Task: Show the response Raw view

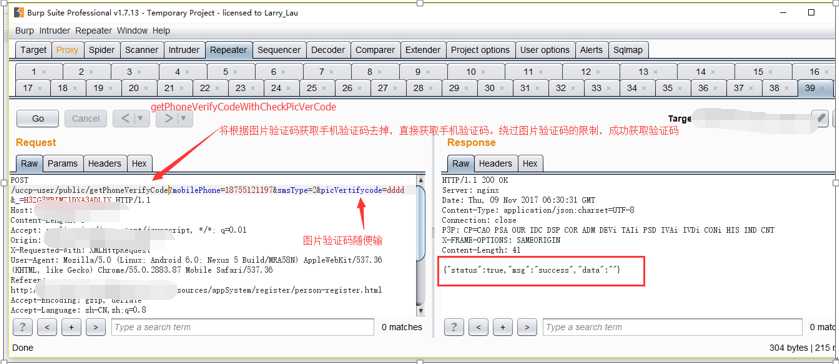Action: [461, 163]
